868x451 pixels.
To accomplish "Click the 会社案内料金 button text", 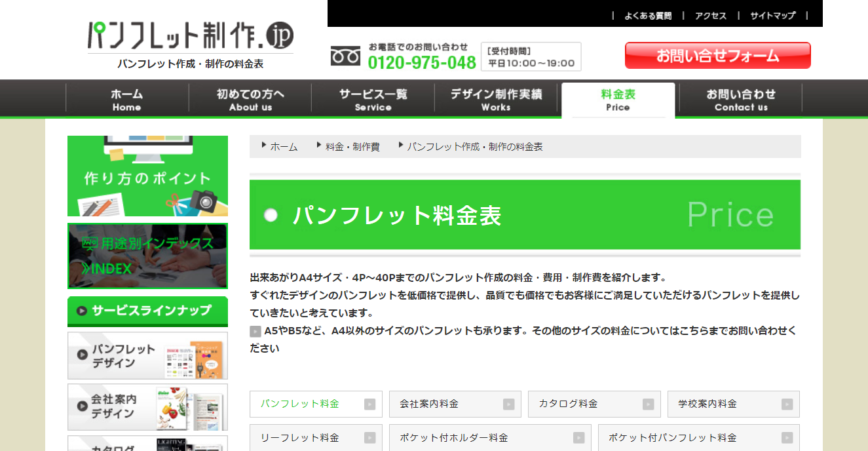I will click(x=429, y=404).
